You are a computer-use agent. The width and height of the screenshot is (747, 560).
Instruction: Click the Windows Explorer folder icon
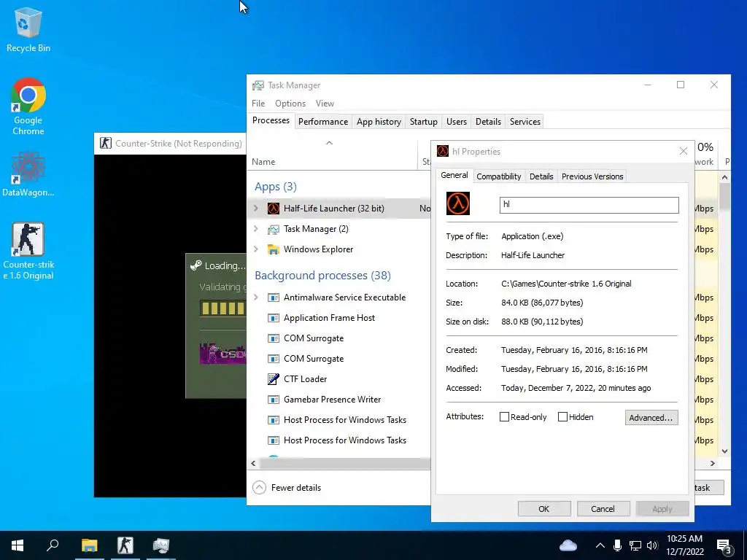[x=274, y=249]
